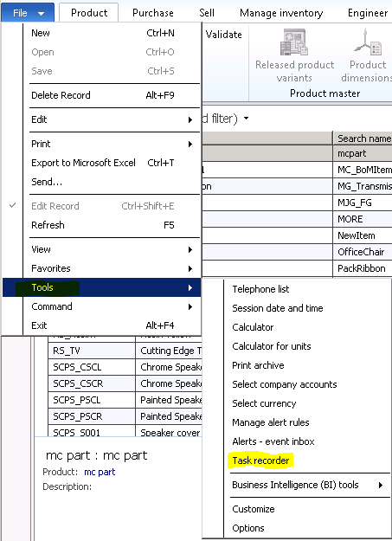The height and width of the screenshot is (541, 392).
Task: Choose Select currency
Action: pyautogui.click(x=264, y=403)
